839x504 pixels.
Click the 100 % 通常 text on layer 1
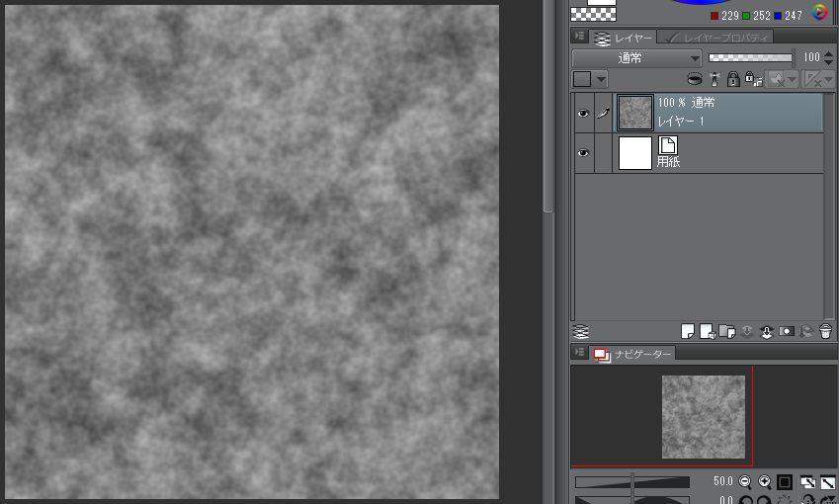(686, 102)
